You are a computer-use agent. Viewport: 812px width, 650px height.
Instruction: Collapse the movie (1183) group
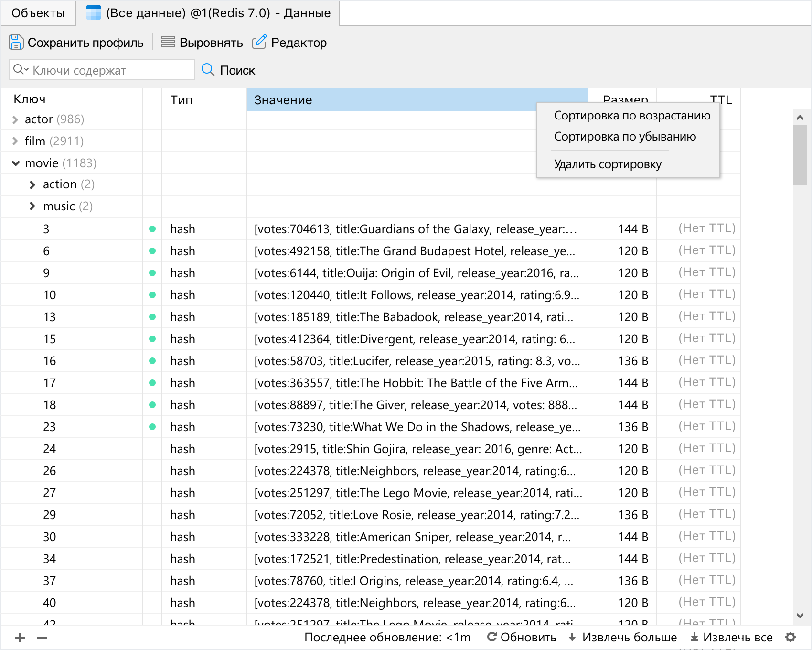(x=16, y=163)
